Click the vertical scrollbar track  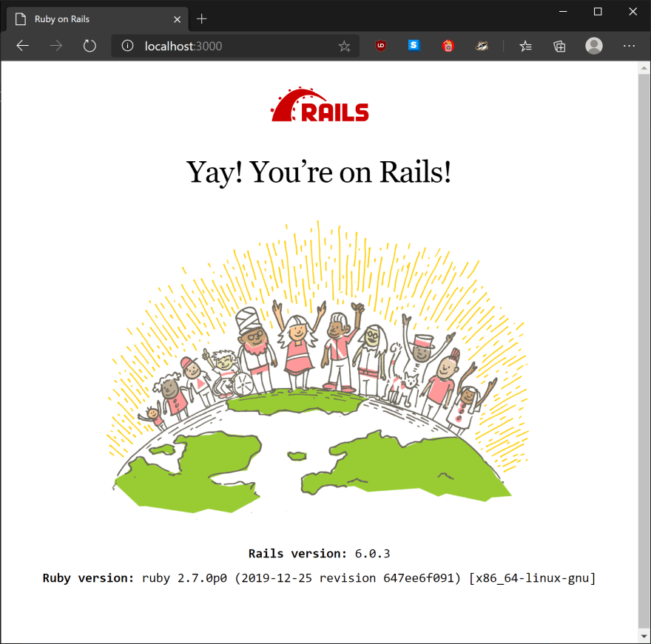644,352
